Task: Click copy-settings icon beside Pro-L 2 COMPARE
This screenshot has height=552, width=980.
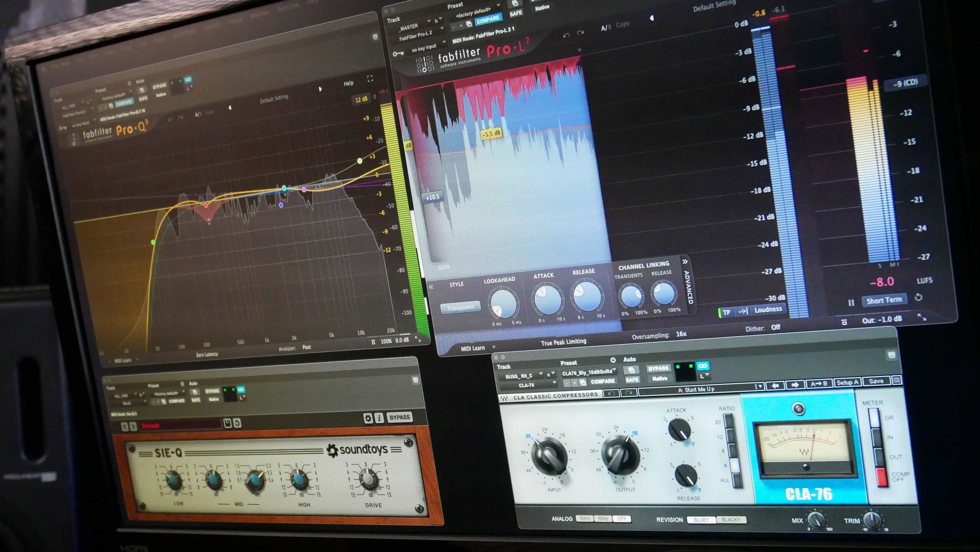Action: click(469, 24)
